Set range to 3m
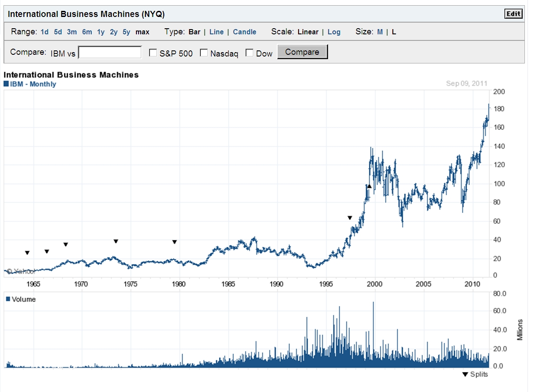The image size is (534, 392). (x=72, y=32)
